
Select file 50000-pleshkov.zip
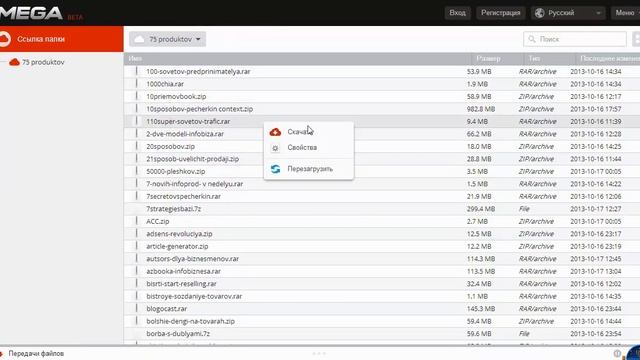pyautogui.click(x=176, y=171)
